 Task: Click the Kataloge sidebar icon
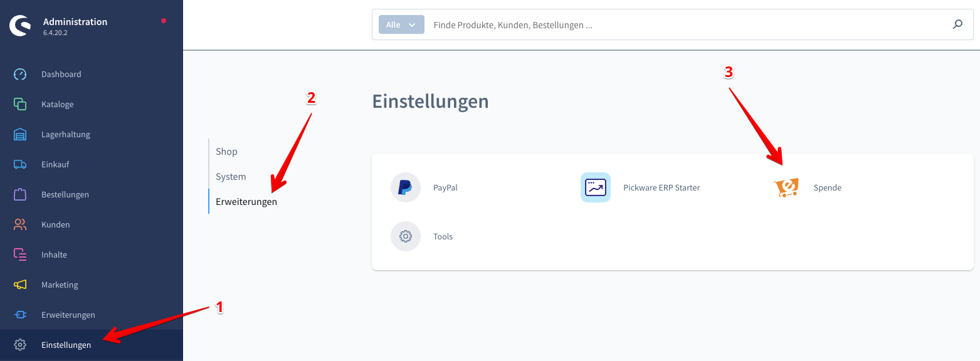click(x=20, y=104)
